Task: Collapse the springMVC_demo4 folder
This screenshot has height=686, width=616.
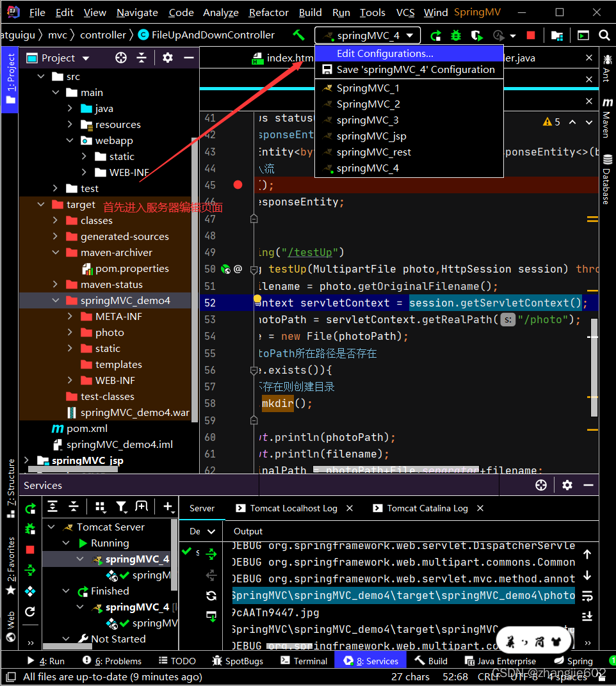Action: [x=55, y=301]
